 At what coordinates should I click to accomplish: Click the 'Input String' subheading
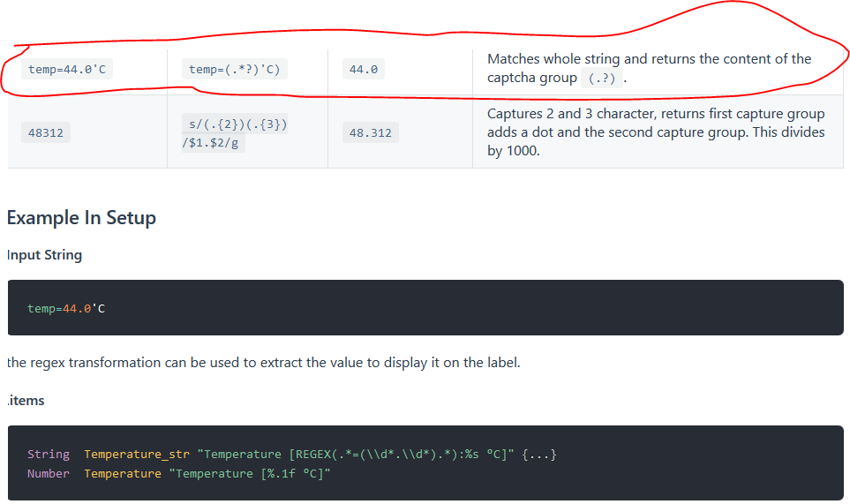click(44, 255)
